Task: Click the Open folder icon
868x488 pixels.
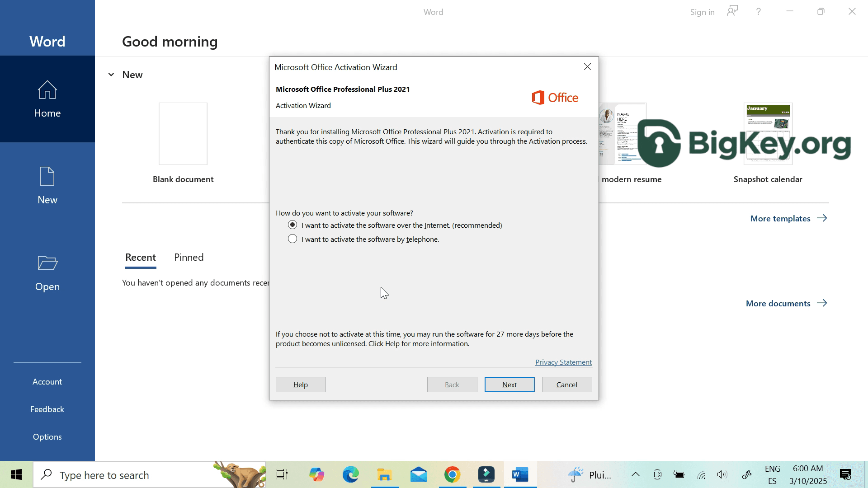Action: (47, 263)
